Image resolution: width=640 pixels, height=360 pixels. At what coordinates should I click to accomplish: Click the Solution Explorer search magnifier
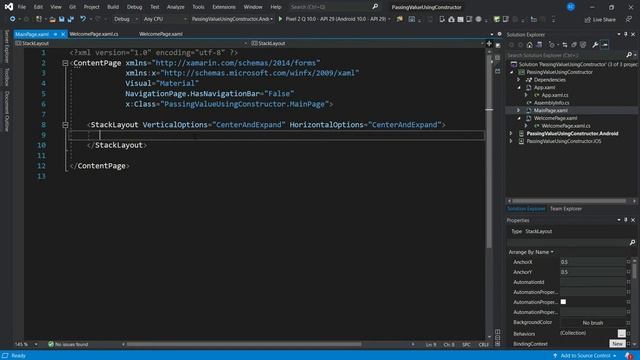(629, 55)
